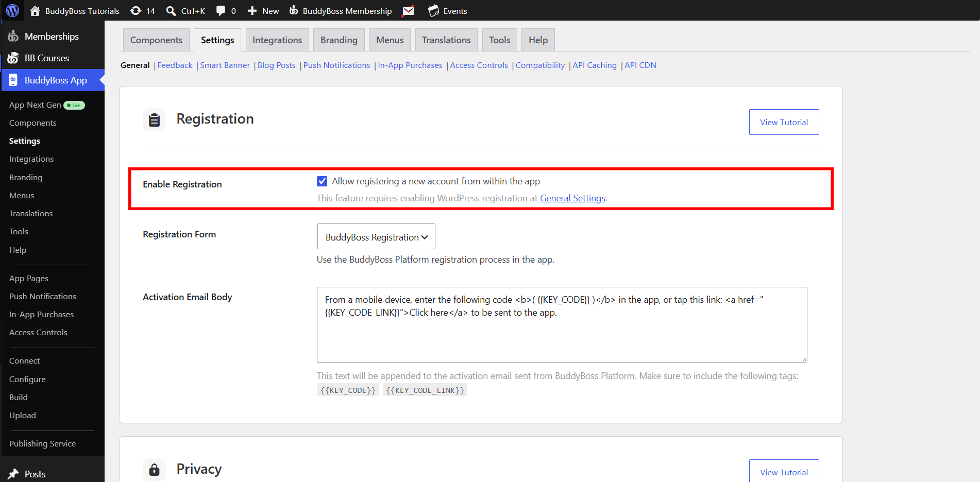The image size is (980, 482).
Task: Open the Events icon in admin bar
Action: [x=434, y=11]
